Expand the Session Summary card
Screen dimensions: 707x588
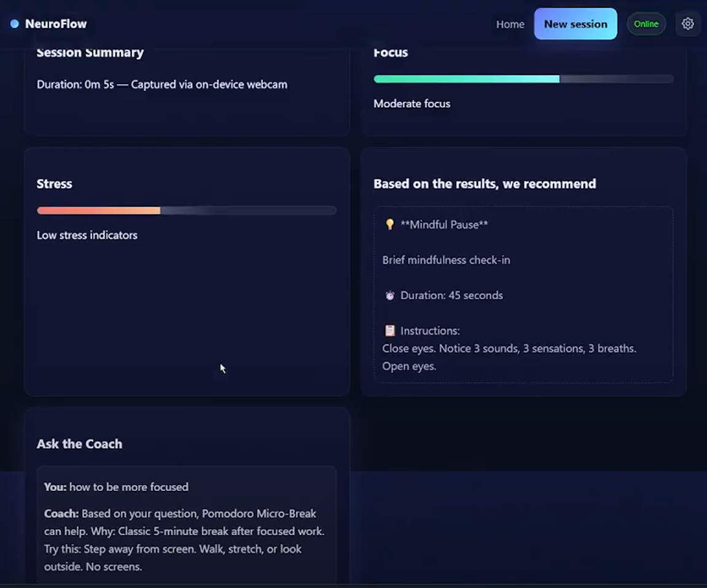tap(187, 86)
